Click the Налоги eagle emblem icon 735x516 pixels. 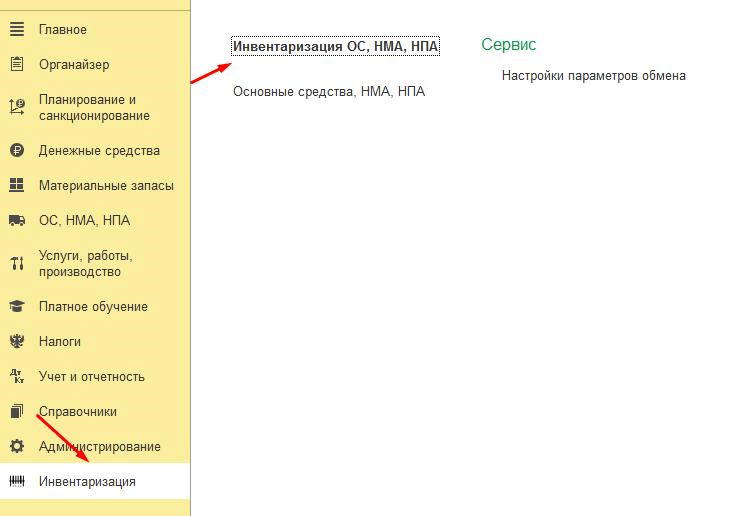(17, 341)
